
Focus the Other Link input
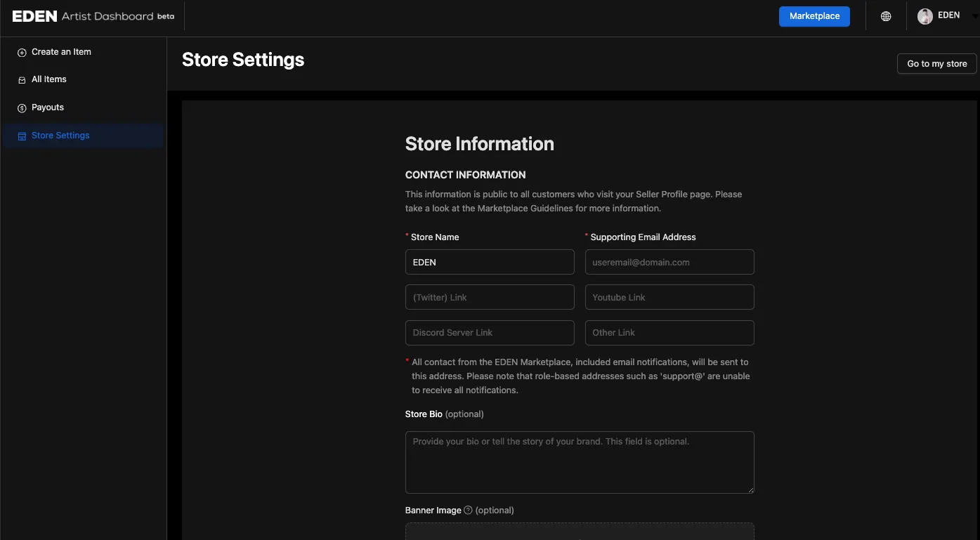pyautogui.click(x=669, y=332)
